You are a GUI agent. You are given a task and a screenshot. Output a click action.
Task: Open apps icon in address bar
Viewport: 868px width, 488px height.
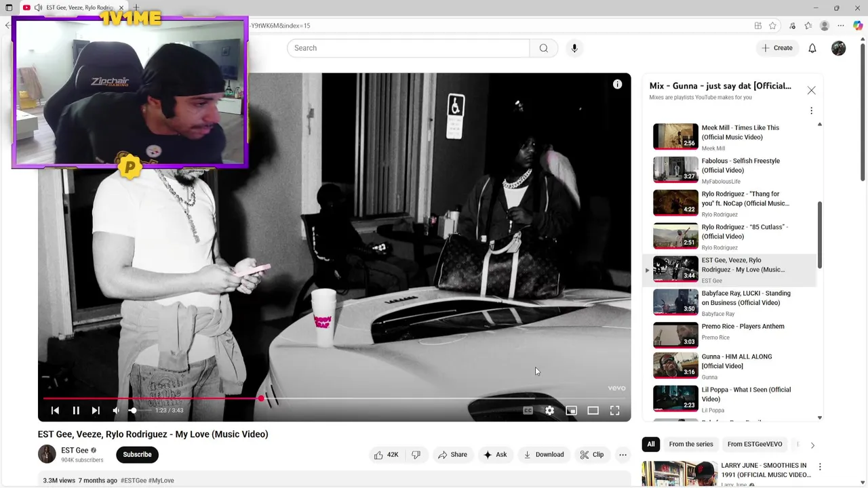coord(757,26)
